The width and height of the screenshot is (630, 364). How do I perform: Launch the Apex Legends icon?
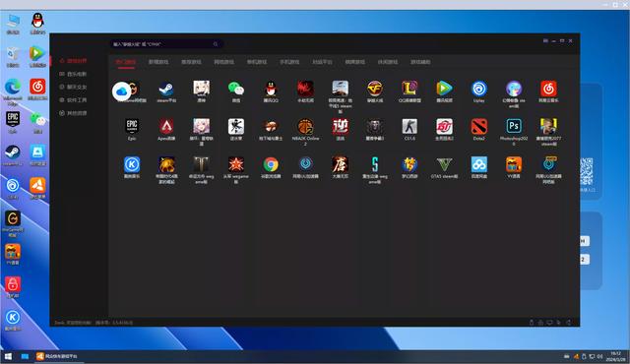pyautogui.click(x=166, y=127)
